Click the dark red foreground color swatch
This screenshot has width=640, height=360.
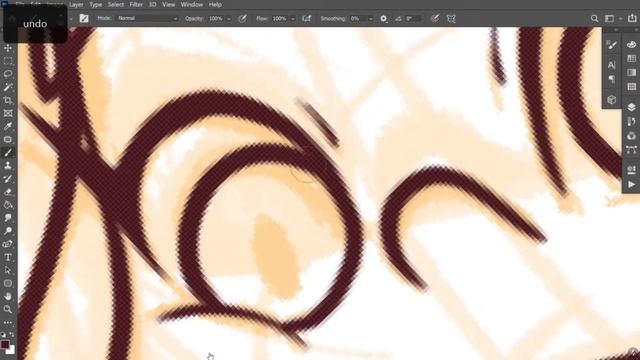pos(5,344)
